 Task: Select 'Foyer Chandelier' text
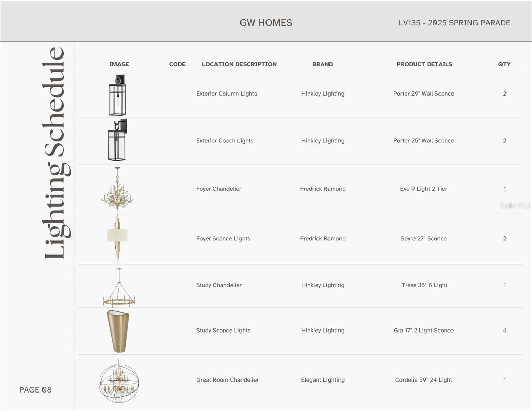(x=219, y=189)
